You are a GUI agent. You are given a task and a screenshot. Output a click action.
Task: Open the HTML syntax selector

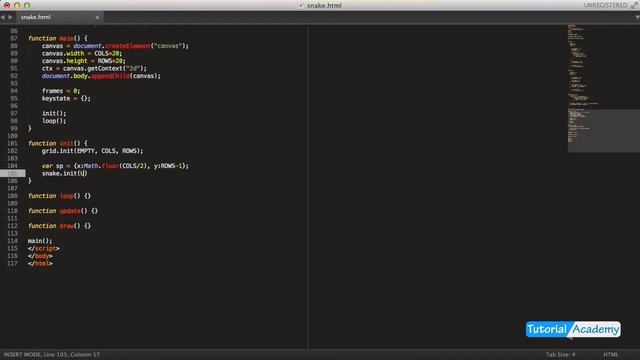[611, 355]
